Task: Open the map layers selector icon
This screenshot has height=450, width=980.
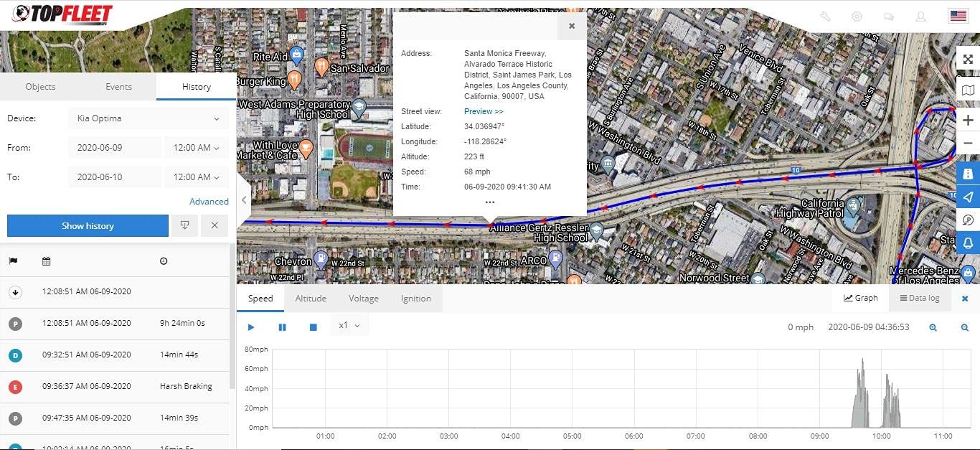Action: coord(968,90)
